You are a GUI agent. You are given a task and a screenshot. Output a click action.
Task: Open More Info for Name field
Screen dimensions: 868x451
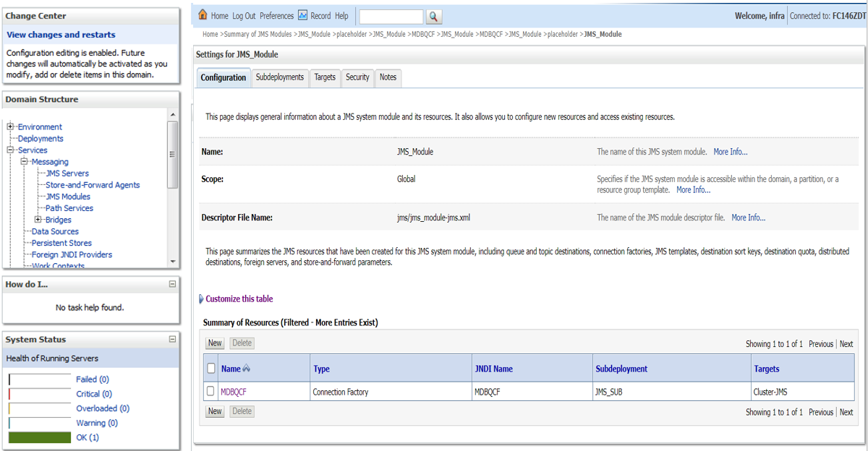[x=731, y=152]
